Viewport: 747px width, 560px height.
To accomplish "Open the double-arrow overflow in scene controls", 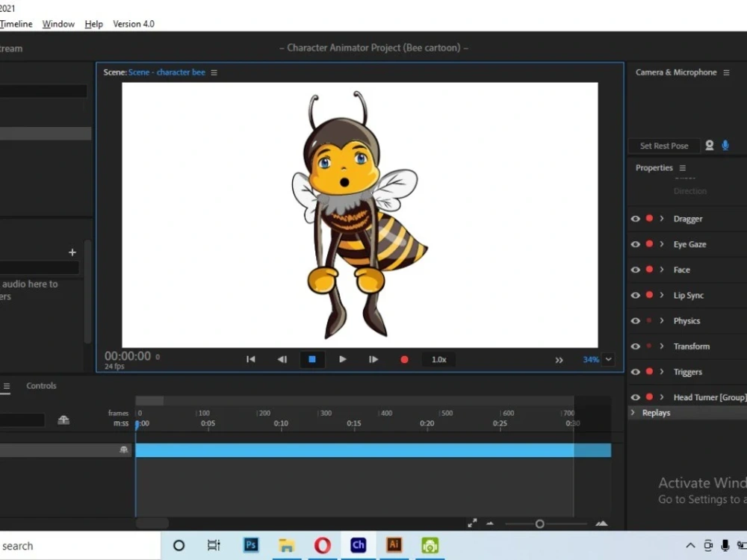I will coord(559,360).
